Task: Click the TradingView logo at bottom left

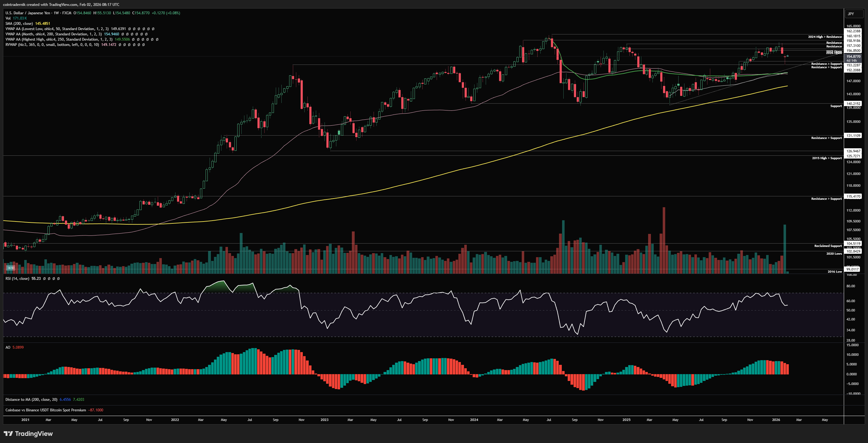Action: click(28, 434)
